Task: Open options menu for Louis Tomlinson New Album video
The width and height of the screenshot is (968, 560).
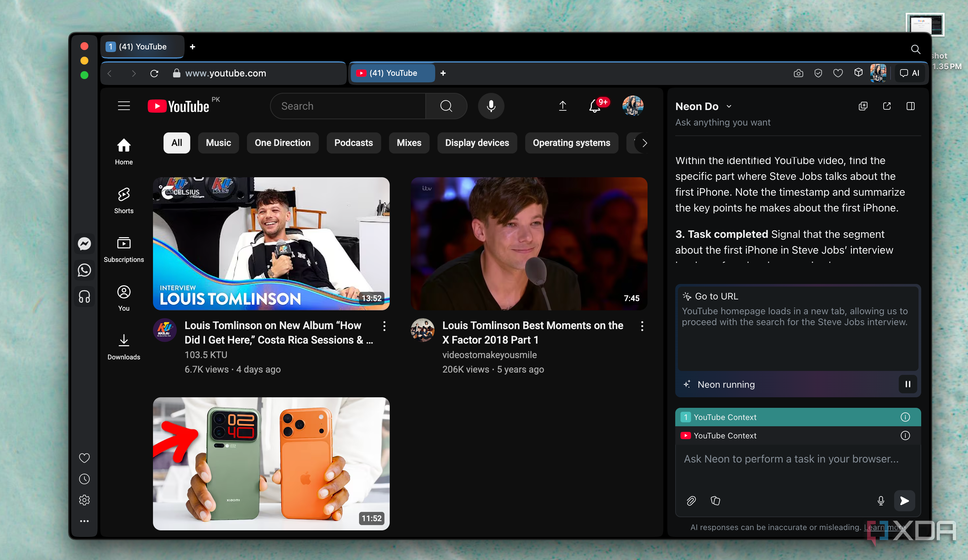Action: (384, 326)
